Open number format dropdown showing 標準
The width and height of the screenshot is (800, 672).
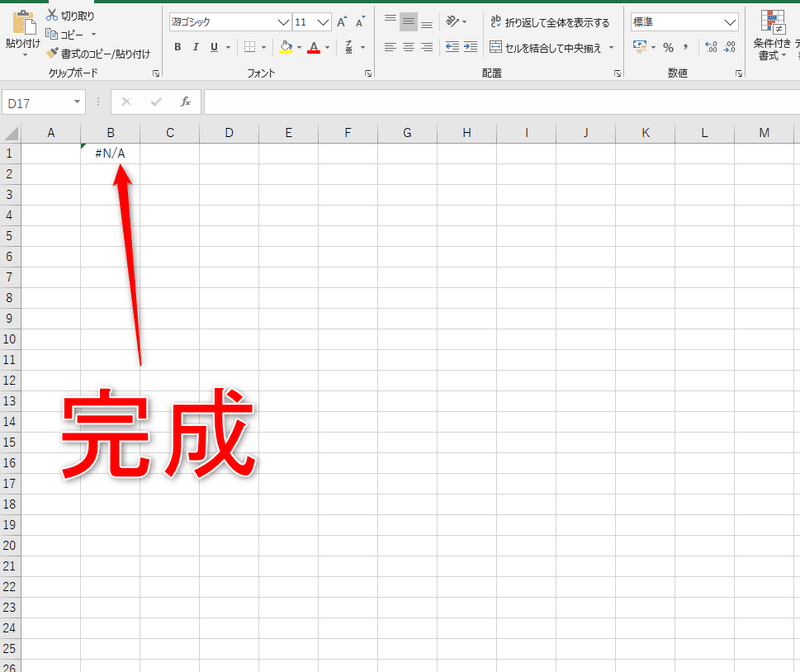coord(684,22)
